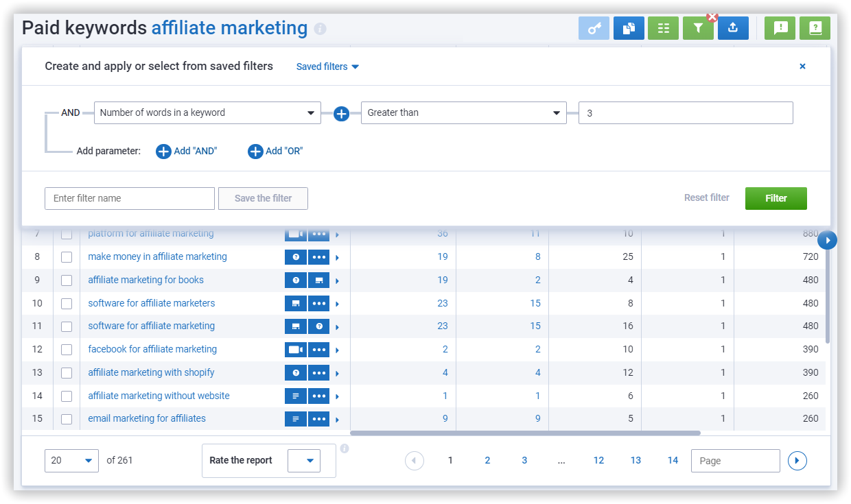Open the help manual book icon

click(x=815, y=28)
